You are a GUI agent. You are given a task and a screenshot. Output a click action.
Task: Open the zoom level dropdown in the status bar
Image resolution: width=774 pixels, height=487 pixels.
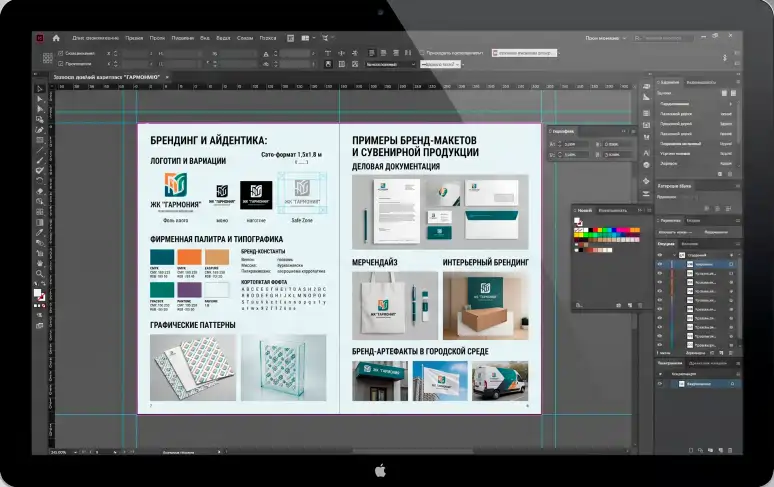(75, 451)
